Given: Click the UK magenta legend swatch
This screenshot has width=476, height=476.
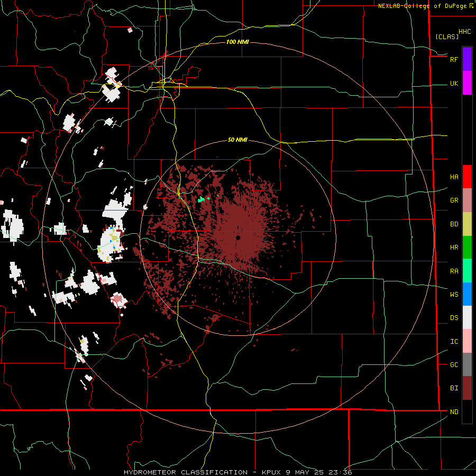Looking at the screenshot, I should coord(467,83).
